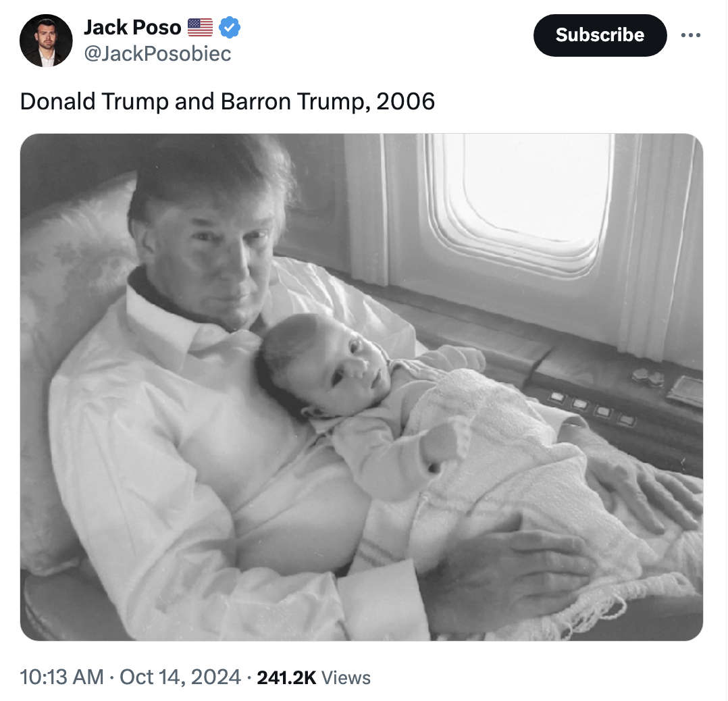This screenshot has width=728, height=701.
Task: Click the airplane window in the photo
Action: [x=523, y=196]
